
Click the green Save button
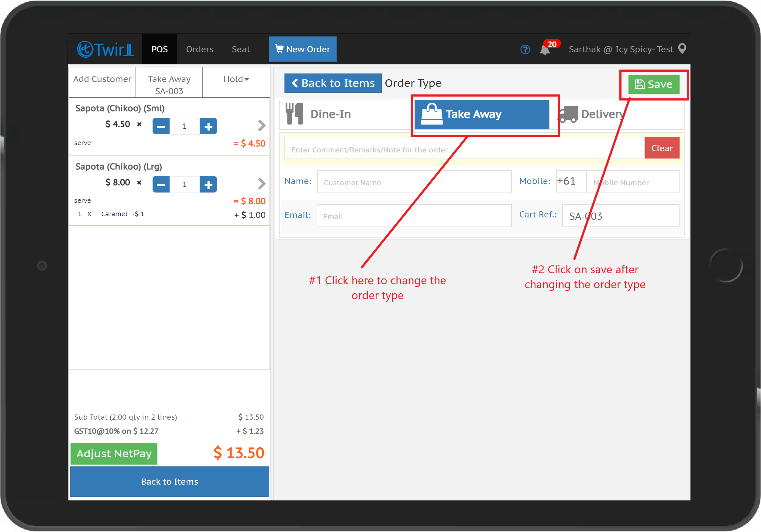654,84
